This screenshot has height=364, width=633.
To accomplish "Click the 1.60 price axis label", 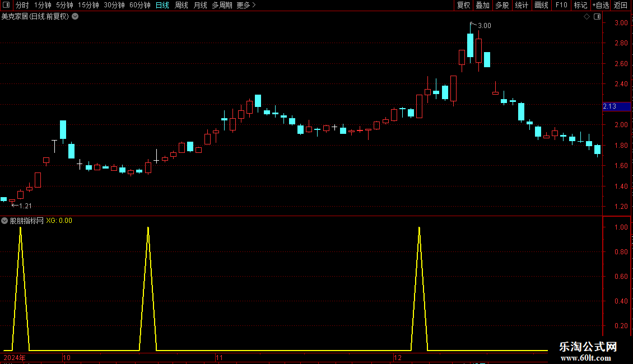I will (621, 166).
